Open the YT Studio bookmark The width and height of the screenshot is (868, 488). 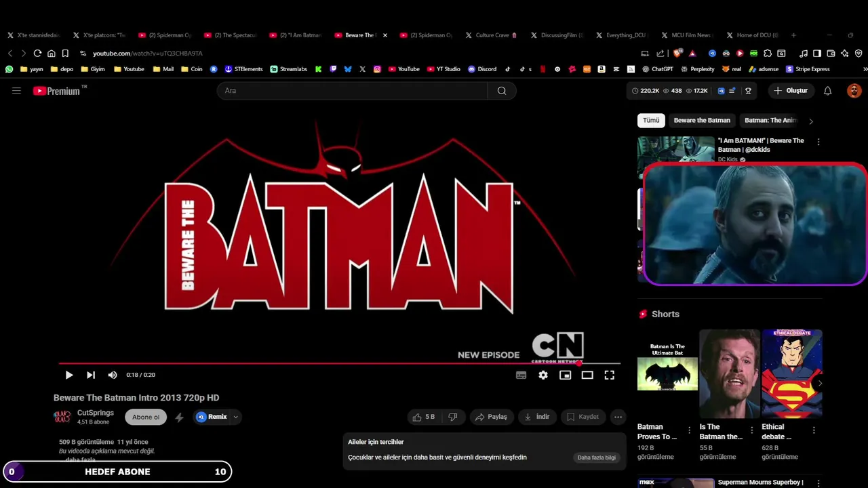click(443, 69)
